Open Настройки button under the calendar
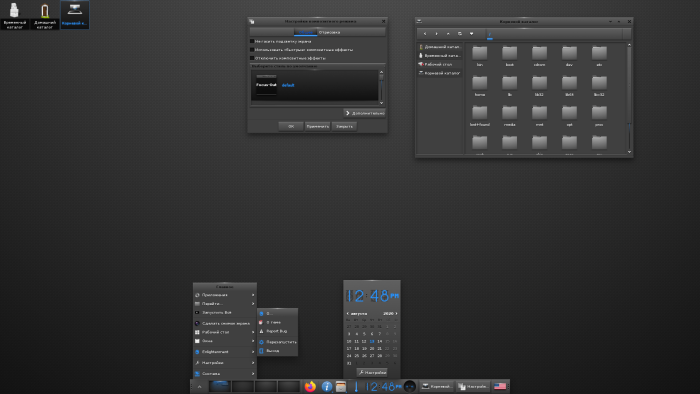This screenshot has width=700, height=394. [372, 372]
